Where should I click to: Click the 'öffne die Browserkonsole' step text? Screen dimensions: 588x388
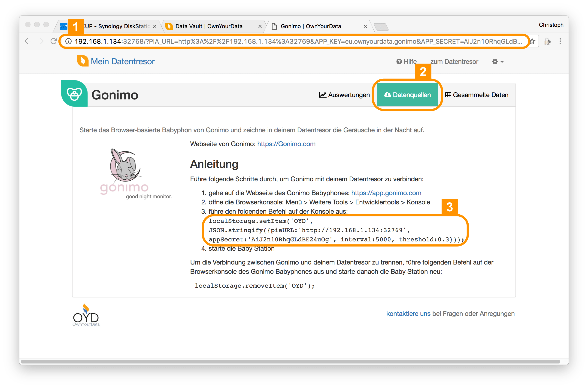click(319, 202)
